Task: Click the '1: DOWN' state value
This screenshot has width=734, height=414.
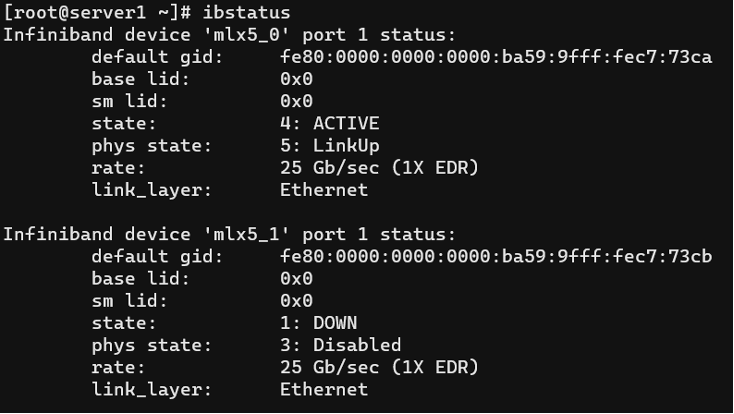Action: pyautogui.click(x=318, y=323)
